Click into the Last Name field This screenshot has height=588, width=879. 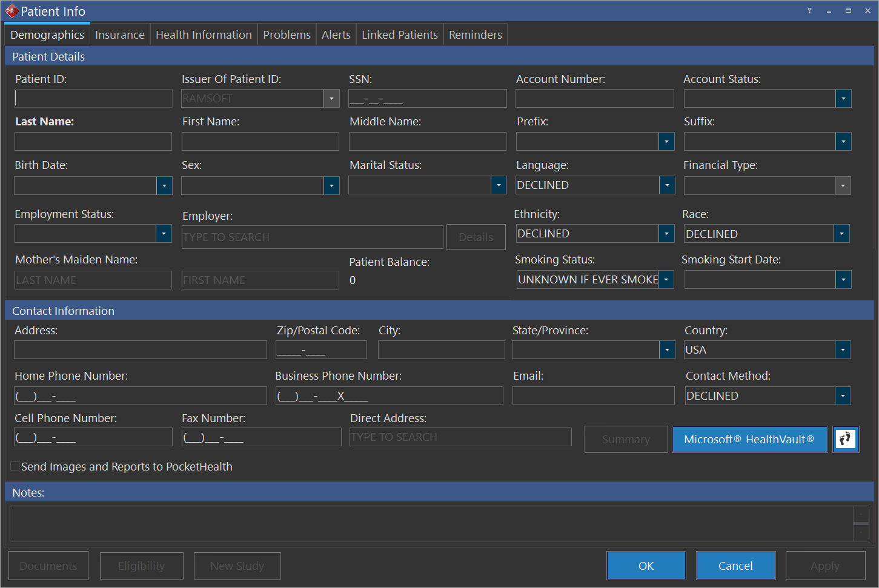(93, 142)
